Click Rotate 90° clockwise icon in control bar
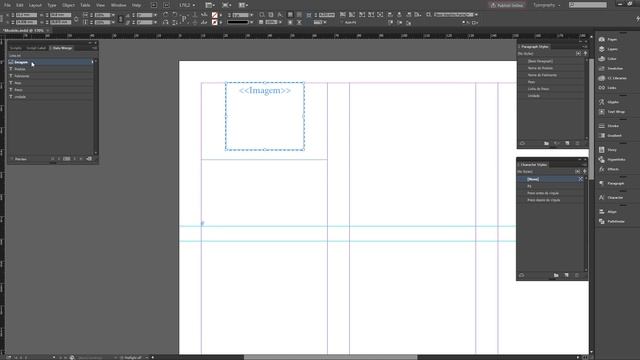The height and width of the screenshot is (360, 640). [165, 14]
